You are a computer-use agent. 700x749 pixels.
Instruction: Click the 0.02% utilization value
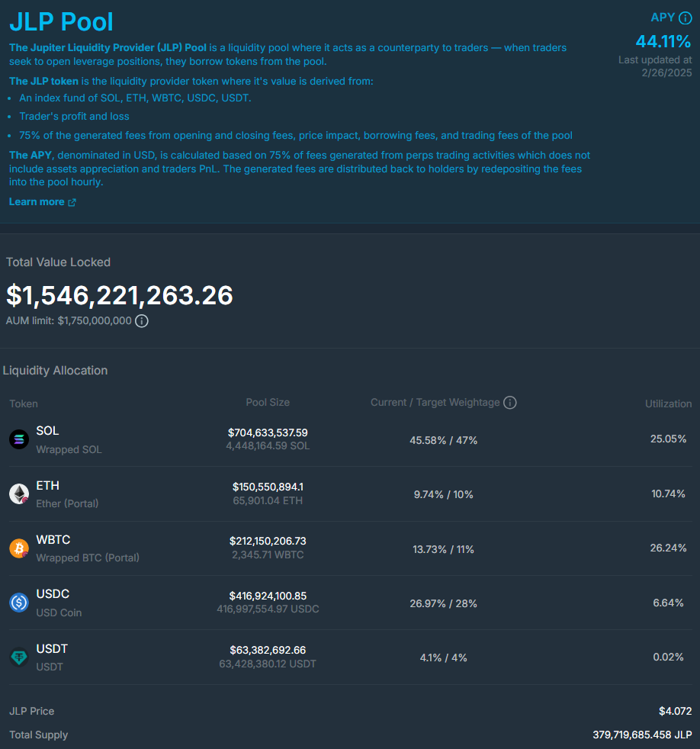click(668, 657)
